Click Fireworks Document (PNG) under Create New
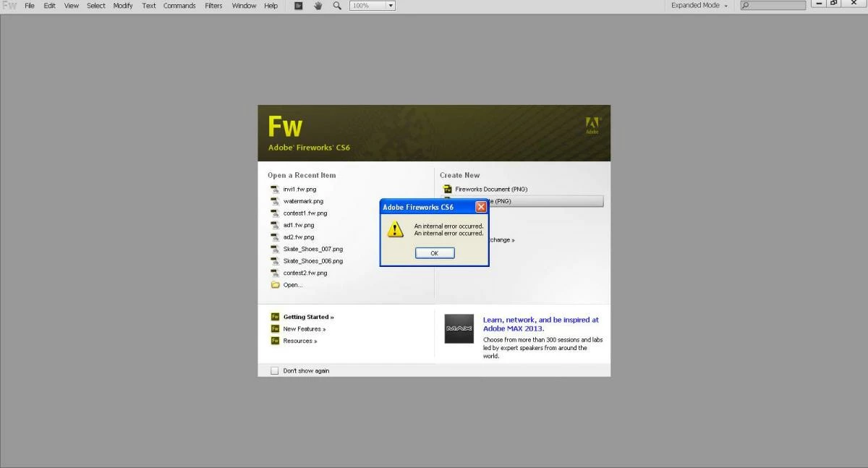 tap(492, 190)
